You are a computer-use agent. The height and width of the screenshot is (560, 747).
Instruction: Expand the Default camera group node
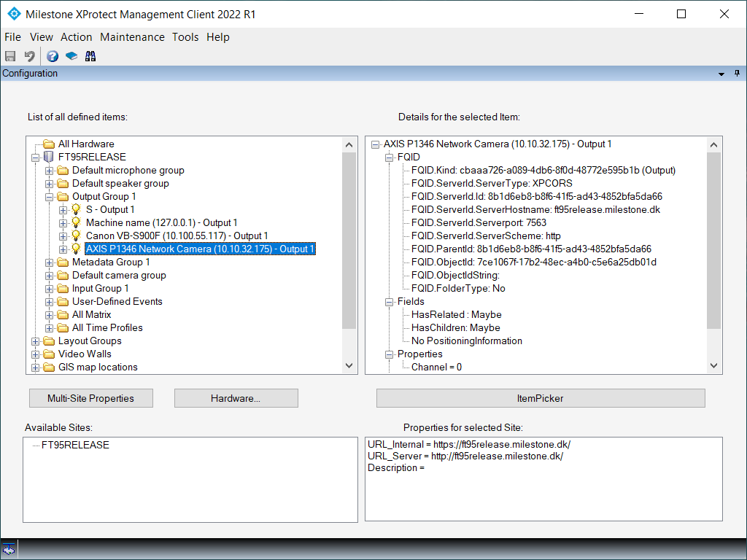(49, 275)
